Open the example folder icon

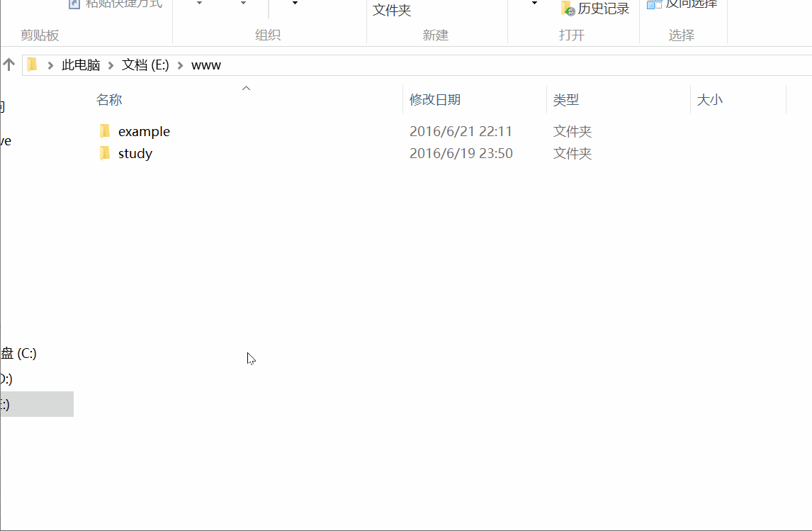click(105, 131)
